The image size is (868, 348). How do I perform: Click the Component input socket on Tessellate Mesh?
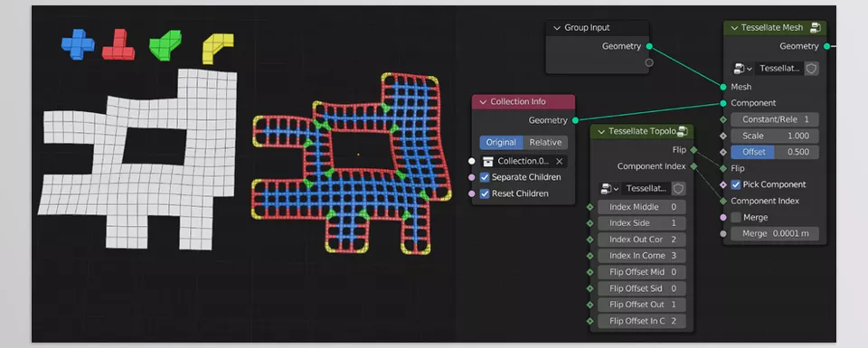723,103
